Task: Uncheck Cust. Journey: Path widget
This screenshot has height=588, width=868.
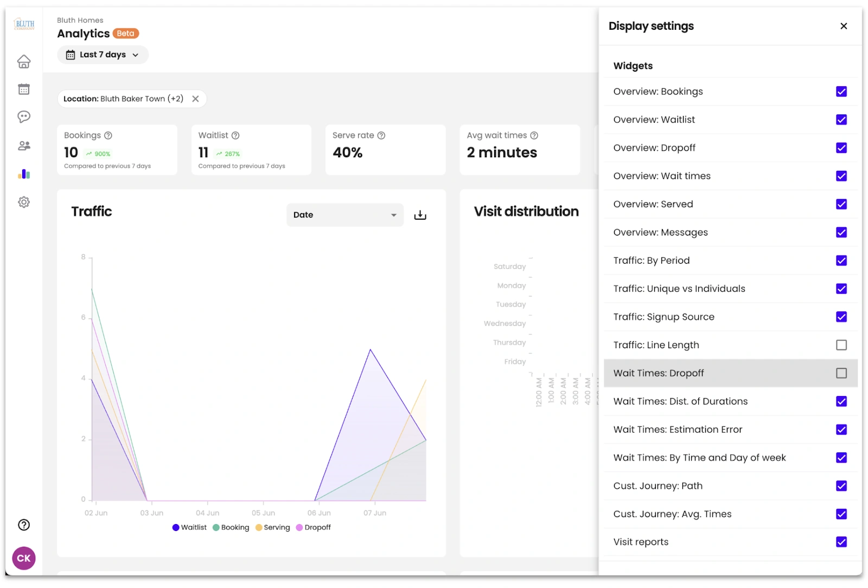Action: pyautogui.click(x=841, y=486)
